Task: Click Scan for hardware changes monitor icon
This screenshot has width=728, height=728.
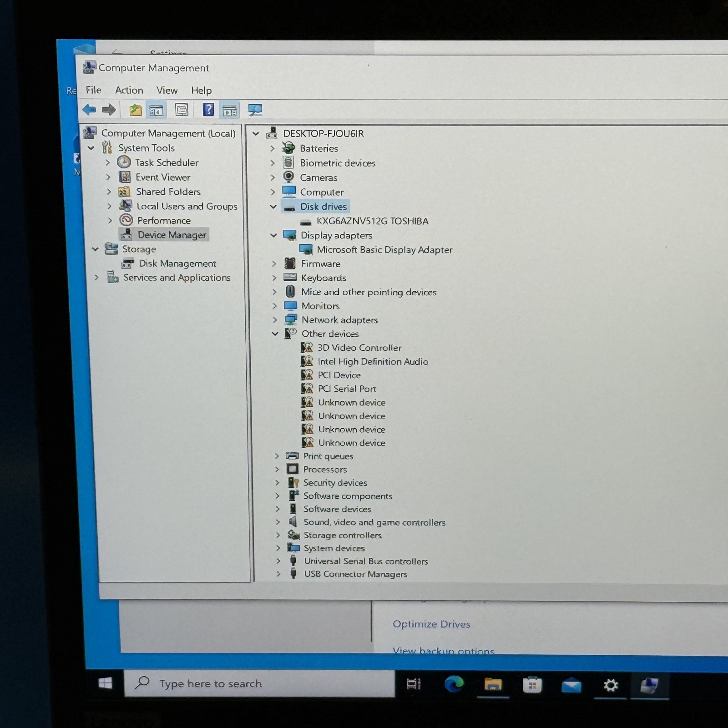Action: [255, 110]
